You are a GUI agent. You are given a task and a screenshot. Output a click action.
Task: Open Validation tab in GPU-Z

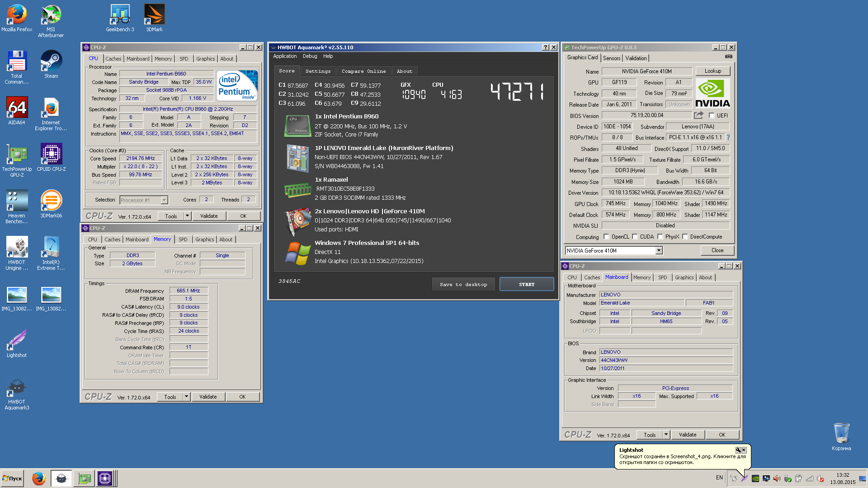tap(636, 58)
